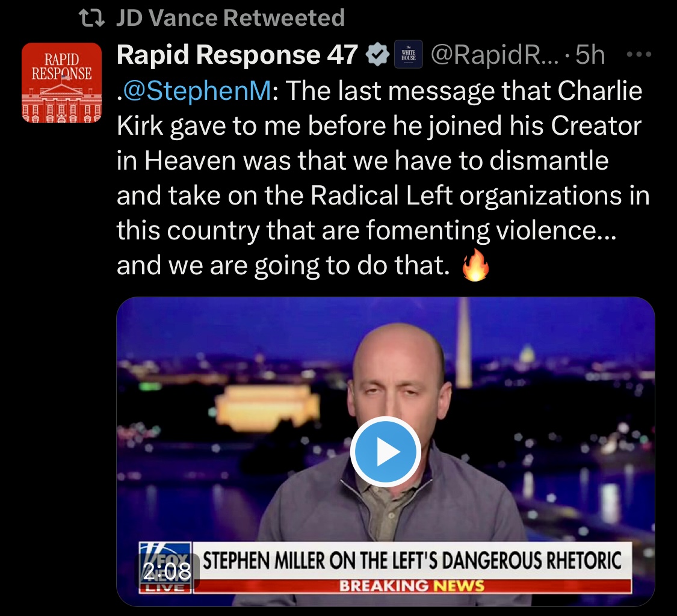Play the Stephen Miller video

[385, 452]
